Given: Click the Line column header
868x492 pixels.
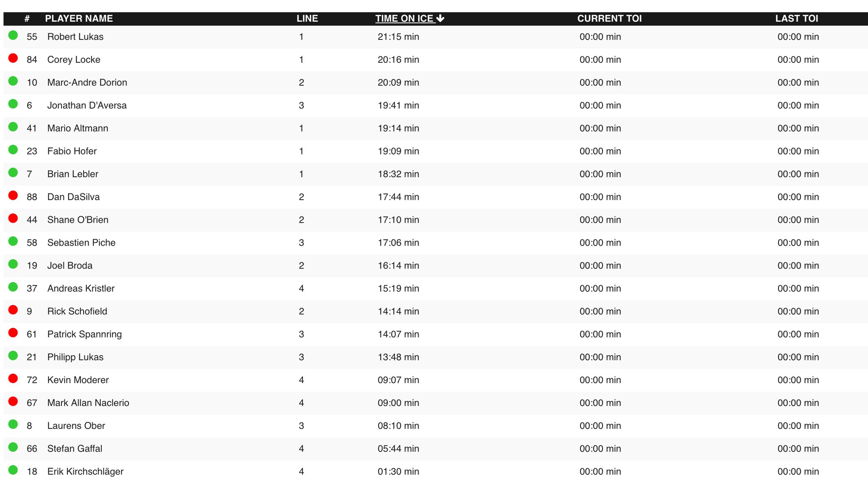Looking at the screenshot, I should [x=307, y=18].
